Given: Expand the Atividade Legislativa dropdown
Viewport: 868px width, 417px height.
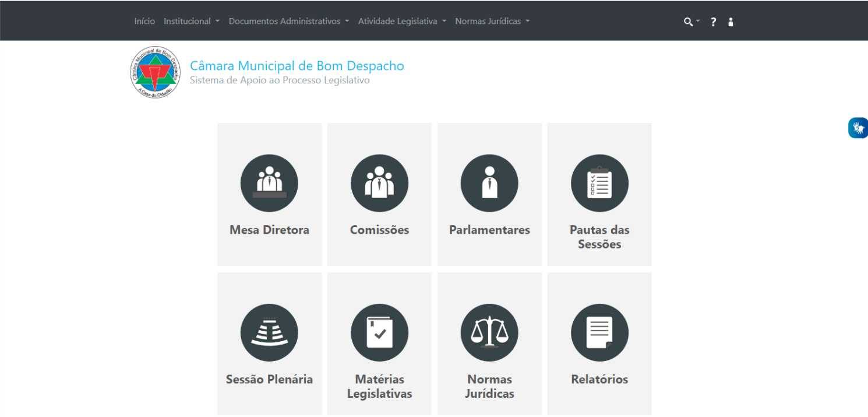Looking at the screenshot, I should coord(402,21).
